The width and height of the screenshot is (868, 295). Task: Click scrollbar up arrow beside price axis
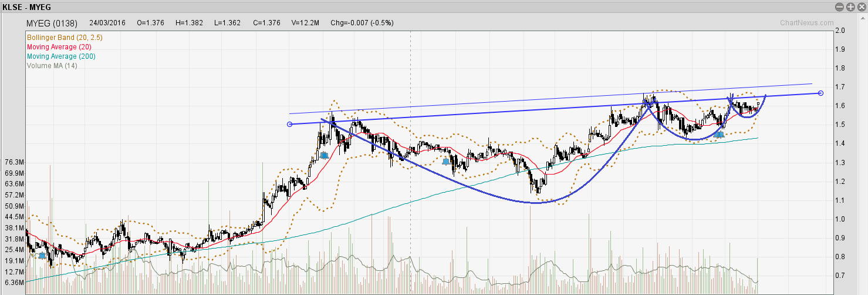(x=864, y=18)
